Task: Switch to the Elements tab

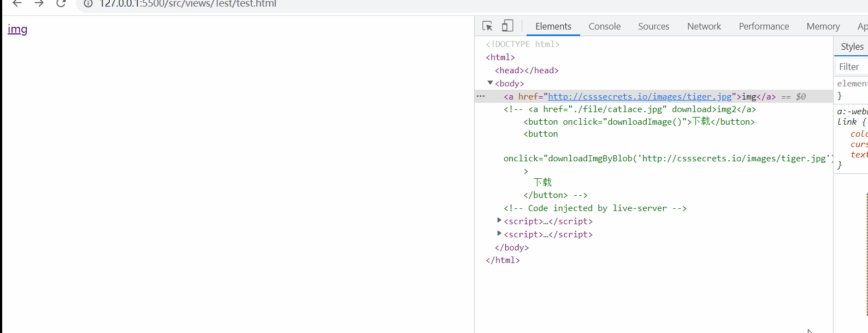Action: click(553, 26)
